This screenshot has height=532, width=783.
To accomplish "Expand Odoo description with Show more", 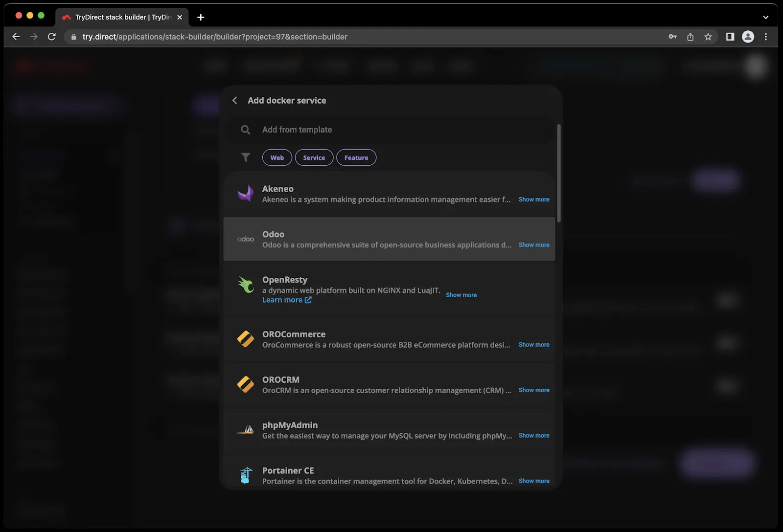I will [x=534, y=245].
